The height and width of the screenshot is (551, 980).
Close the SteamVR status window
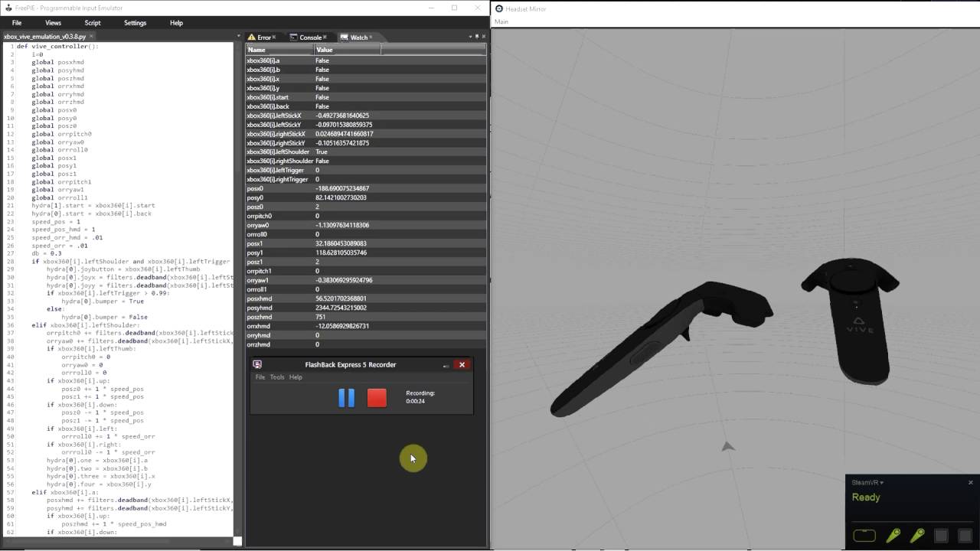pyautogui.click(x=971, y=482)
